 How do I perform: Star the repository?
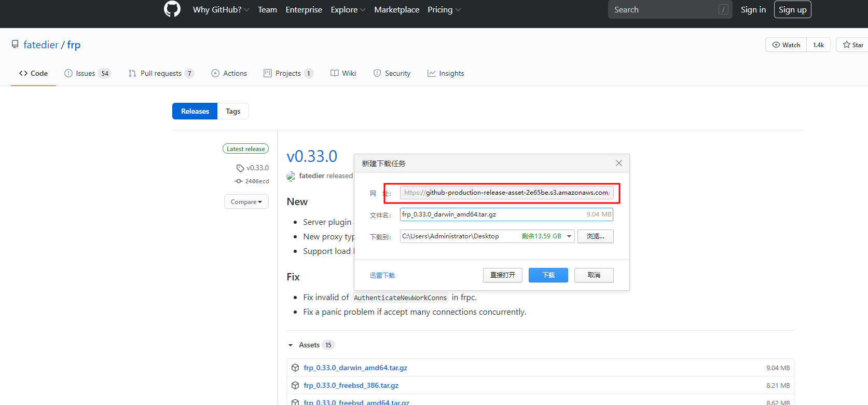pyautogui.click(x=853, y=45)
